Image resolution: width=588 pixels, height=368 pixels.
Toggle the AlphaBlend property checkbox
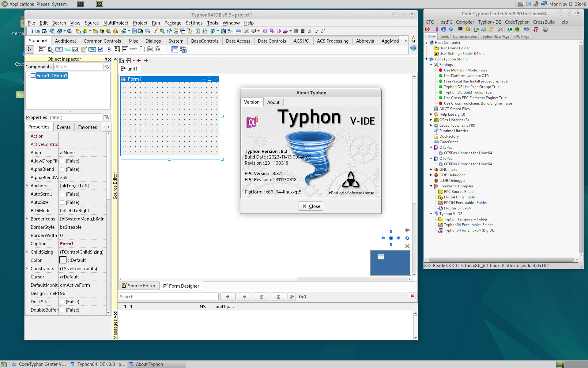62,169
